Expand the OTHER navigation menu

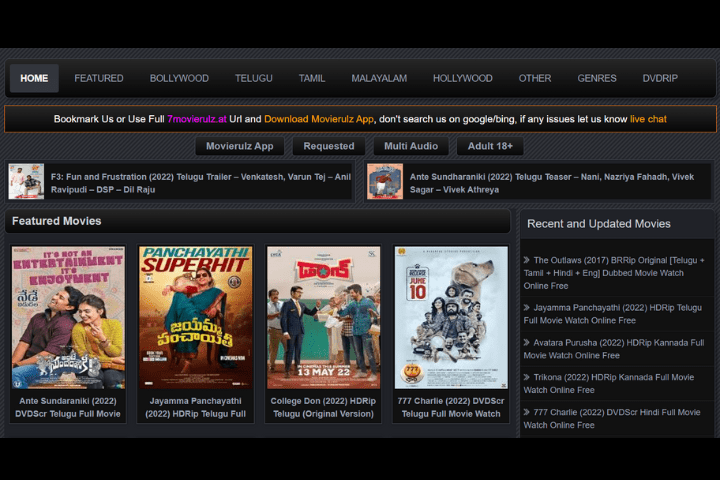[535, 78]
